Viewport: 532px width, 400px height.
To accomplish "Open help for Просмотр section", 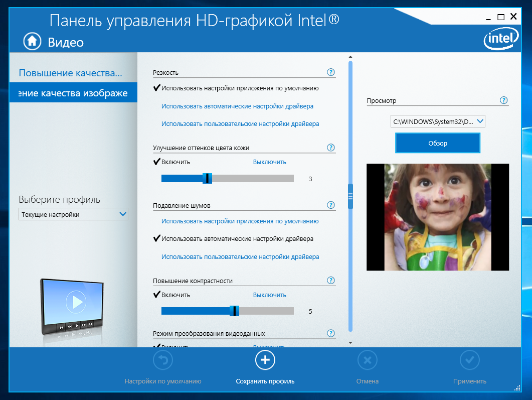I will 504,100.
